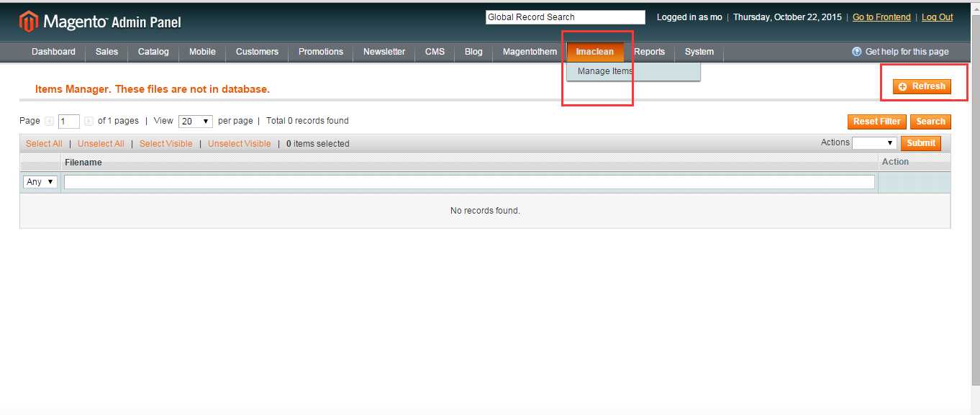The image size is (980, 415).
Task: Open the Blog menu
Action: [x=473, y=52]
